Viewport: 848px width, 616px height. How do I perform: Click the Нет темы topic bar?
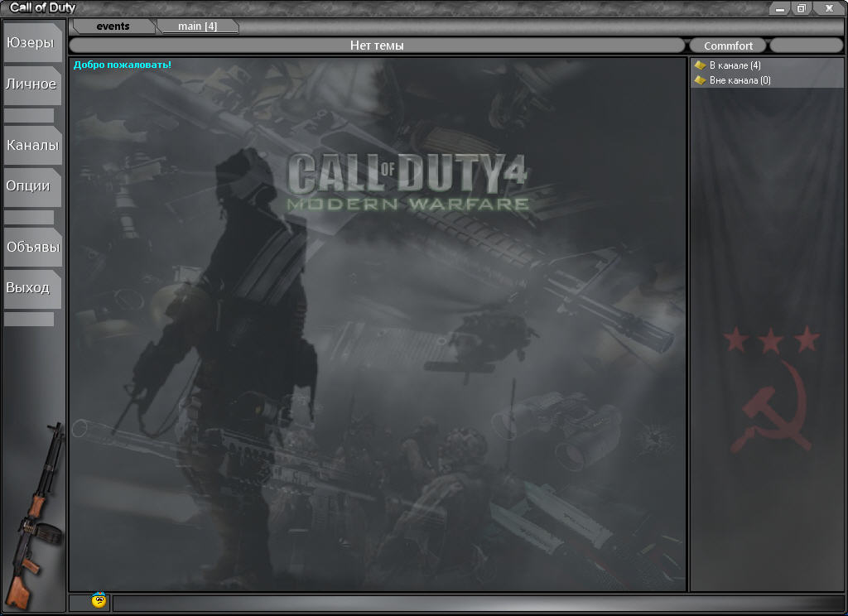(377, 46)
